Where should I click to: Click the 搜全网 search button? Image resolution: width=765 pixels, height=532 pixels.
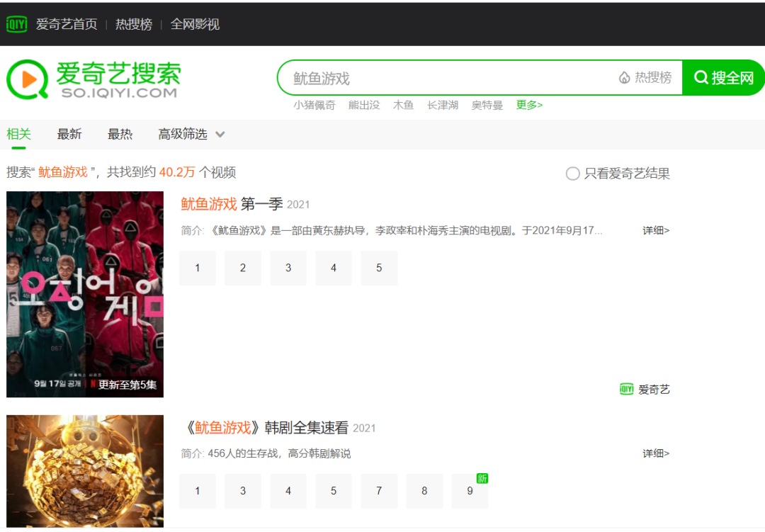tap(723, 78)
